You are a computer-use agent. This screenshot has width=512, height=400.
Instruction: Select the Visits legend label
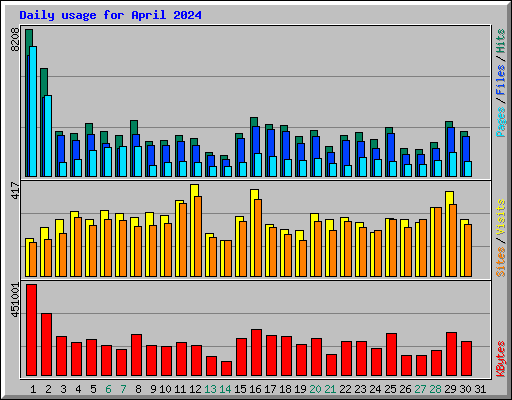coord(500,218)
